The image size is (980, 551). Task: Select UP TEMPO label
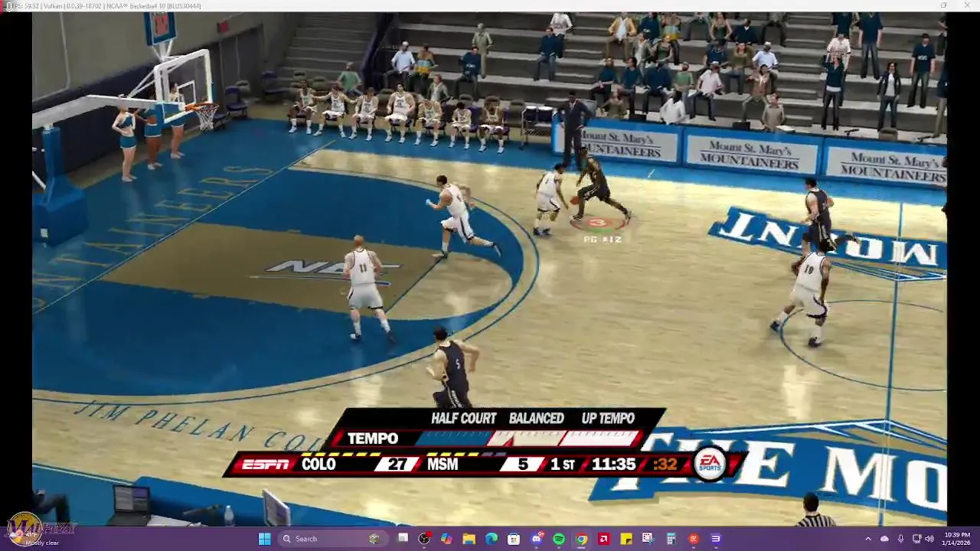pos(608,419)
